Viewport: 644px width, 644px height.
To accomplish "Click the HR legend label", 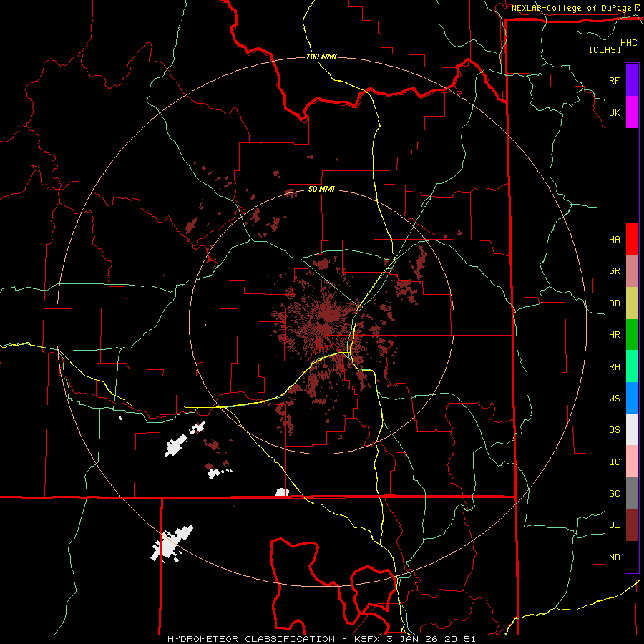I will pos(614,335).
